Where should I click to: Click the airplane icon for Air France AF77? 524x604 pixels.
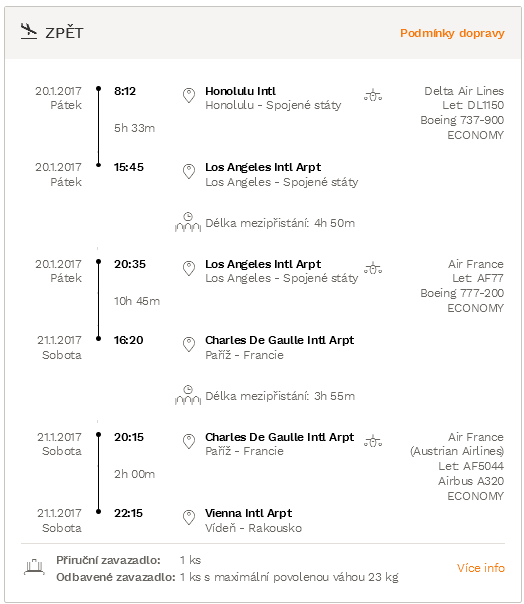pyautogui.click(x=373, y=268)
